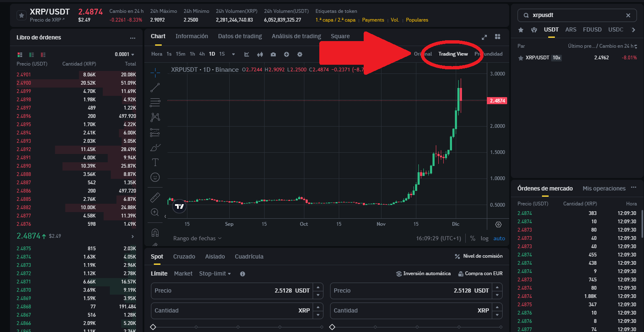
Task: Open the hands icon zone in pair list
Action: (x=534, y=30)
